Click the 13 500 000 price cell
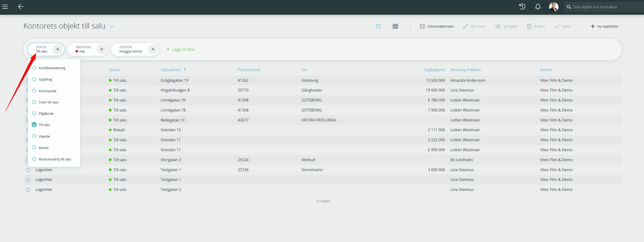The width and height of the screenshot is (644, 242). (435, 80)
